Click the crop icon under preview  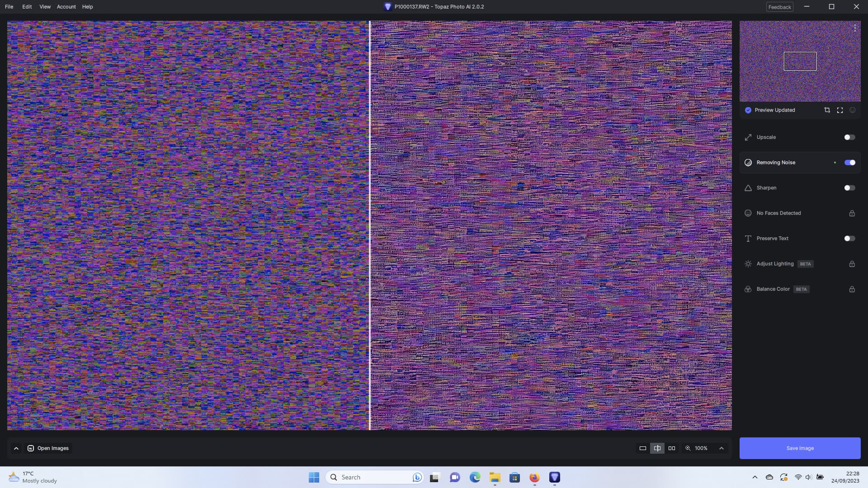[x=827, y=110]
